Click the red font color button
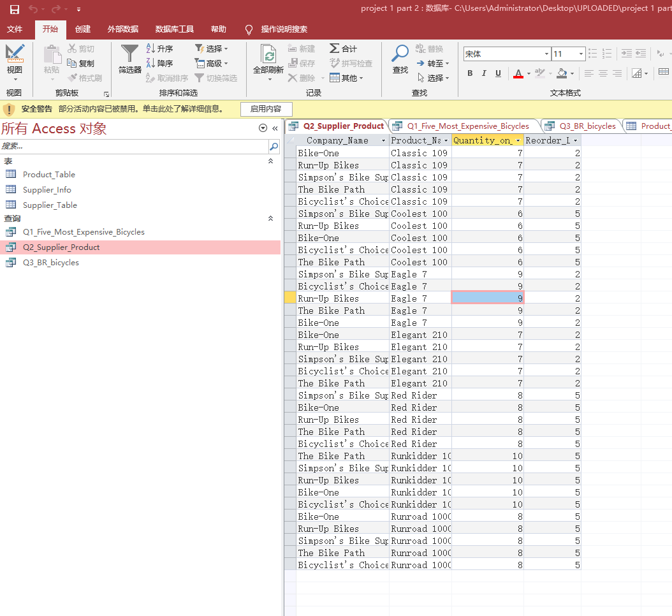The width and height of the screenshot is (672, 616). pos(518,73)
